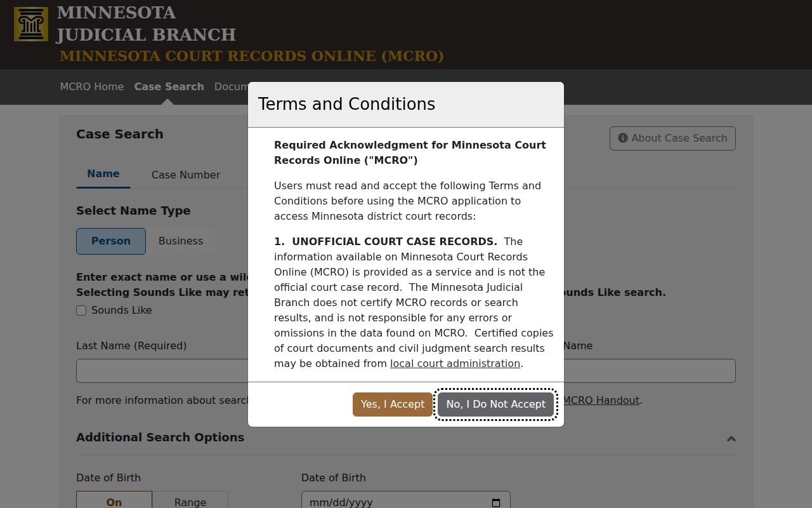The width and height of the screenshot is (812, 508).
Task: Open the date of birth calendar picker icon
Action: 496,502
